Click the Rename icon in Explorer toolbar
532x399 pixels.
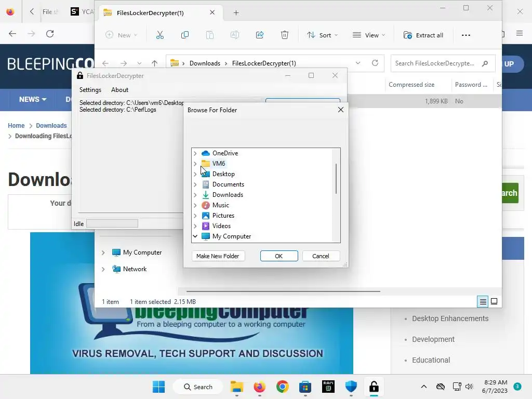click(x=235, y=35)
